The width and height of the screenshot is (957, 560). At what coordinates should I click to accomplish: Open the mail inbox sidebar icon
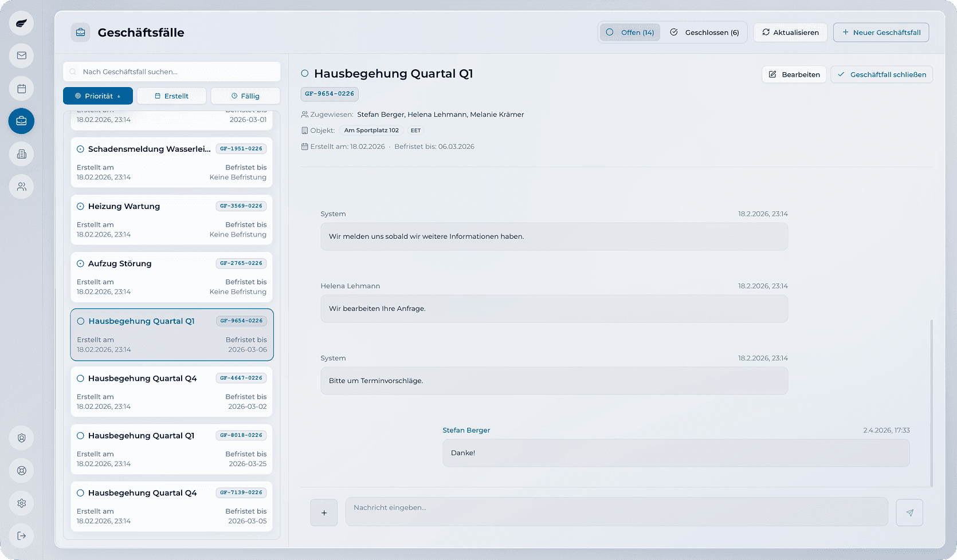21,56
